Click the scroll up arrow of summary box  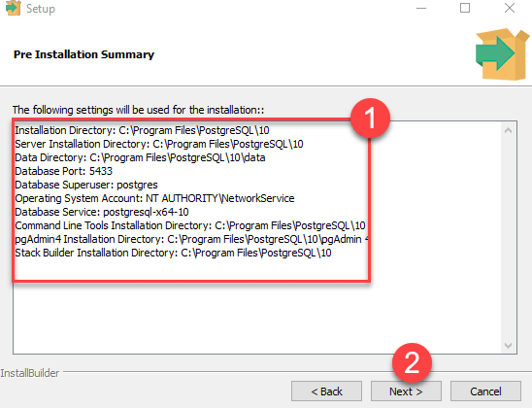click(508, 130)
